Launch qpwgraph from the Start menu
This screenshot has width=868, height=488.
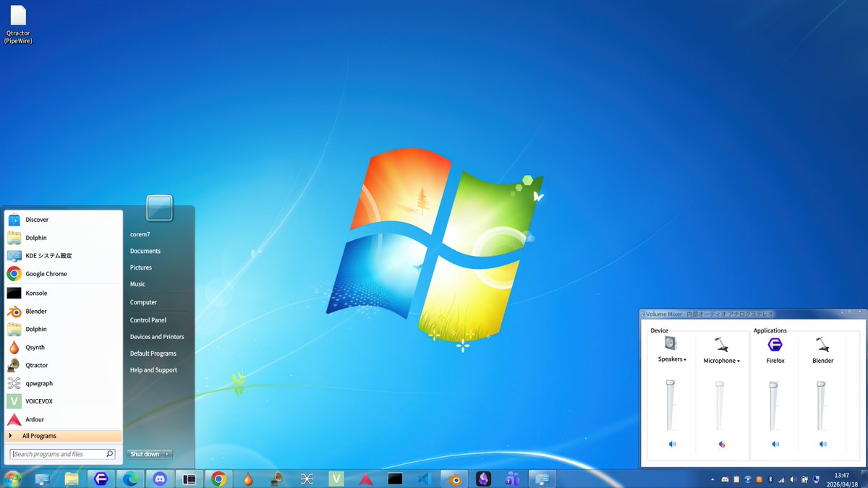click(x=64, y=383)
